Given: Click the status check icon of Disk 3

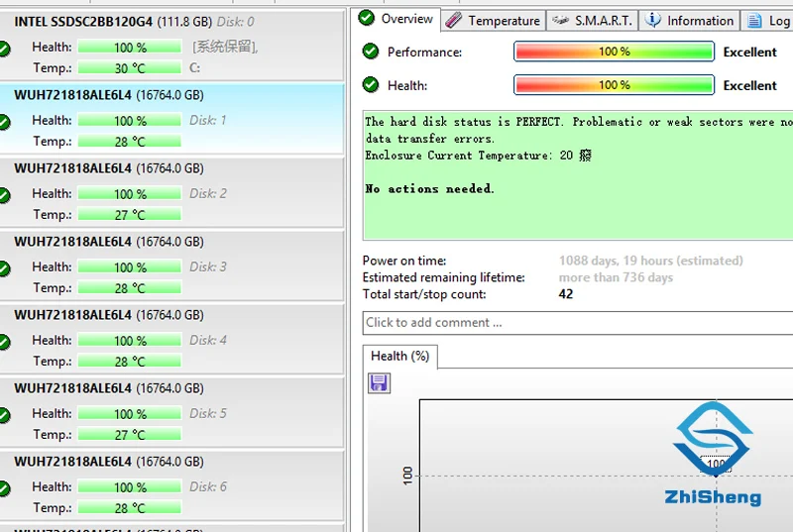Looking at the screenshot, I should pos(4,268).
